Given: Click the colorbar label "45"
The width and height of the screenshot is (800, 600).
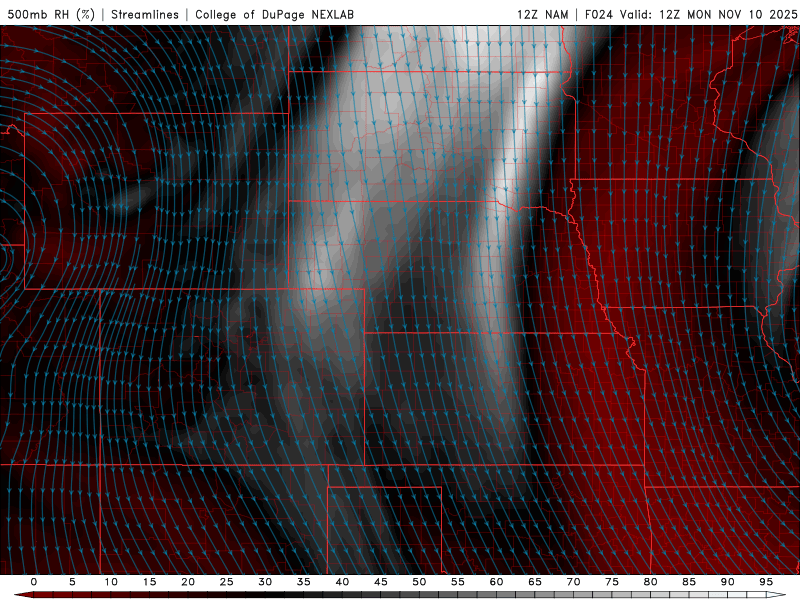Looking at the screenshot, I should coord(381,582).
